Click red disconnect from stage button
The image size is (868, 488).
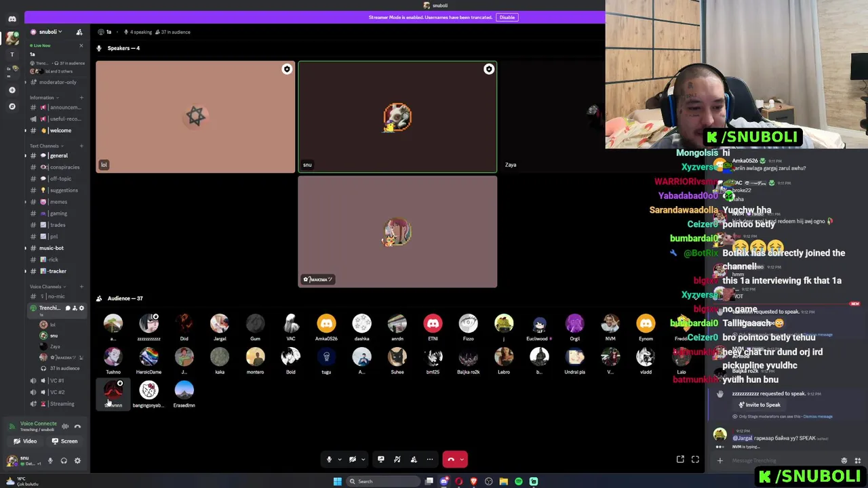point(451,460)
